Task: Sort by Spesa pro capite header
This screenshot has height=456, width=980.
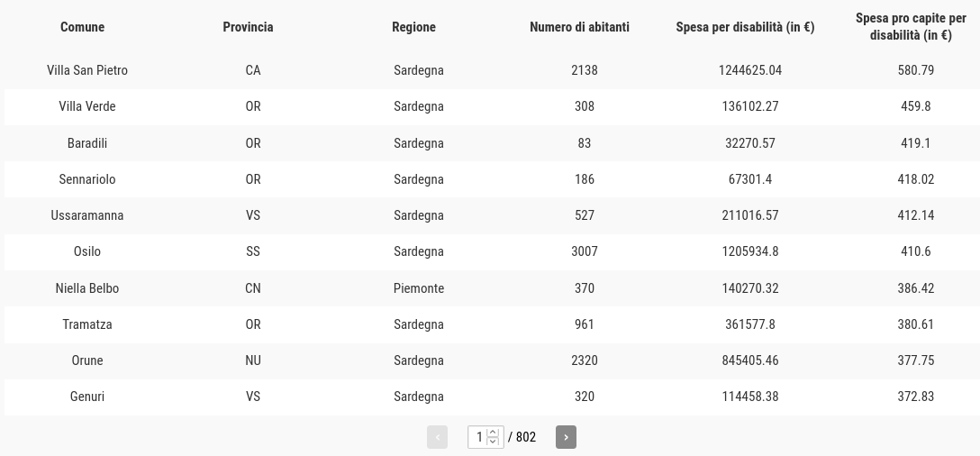Action: click(x=911, y=27)
